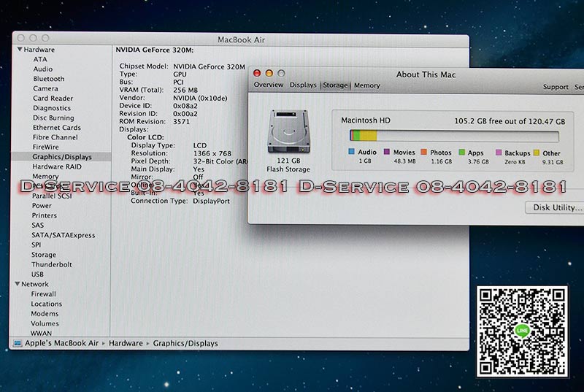The image size is (584, 392).
Task: Click the MacBook Air window title
Action: point(241,39)
